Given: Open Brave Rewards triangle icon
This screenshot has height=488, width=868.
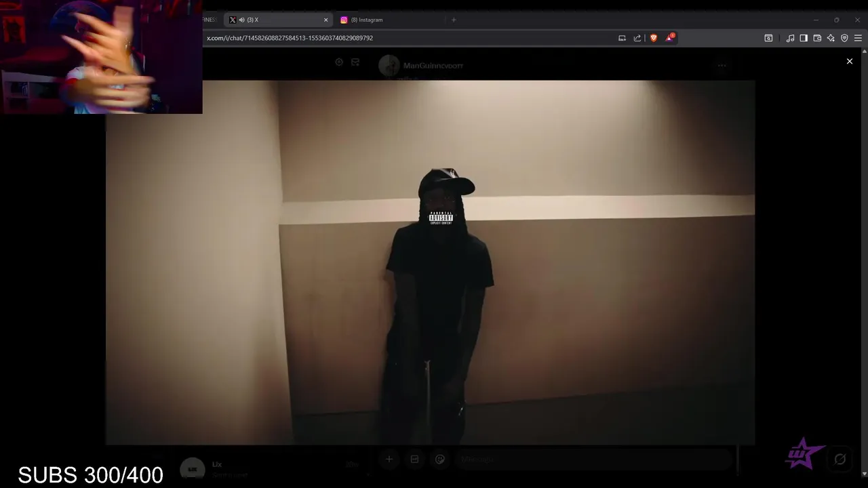Looking at the screenshot, I should 669,38.
